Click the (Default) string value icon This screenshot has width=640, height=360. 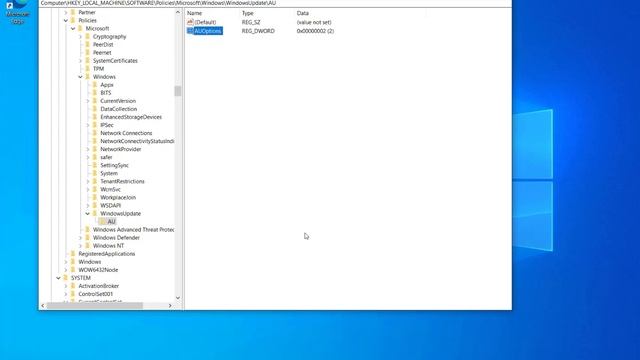190,22
